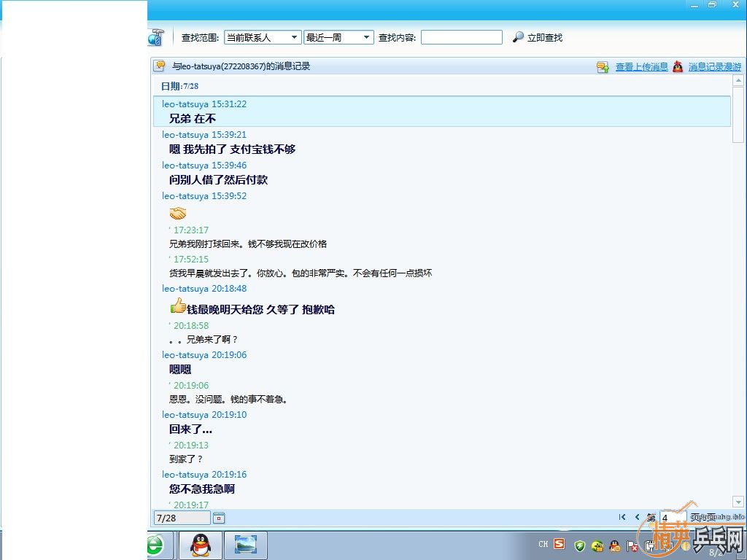The width and height of the screenshot is (747, 560).
Task: Select the message 回来了...
Action: 190,429
